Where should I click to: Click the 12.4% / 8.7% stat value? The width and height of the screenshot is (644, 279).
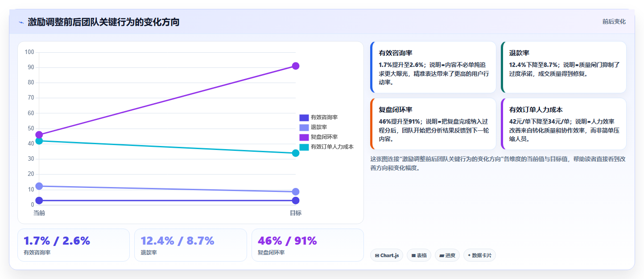178,241
